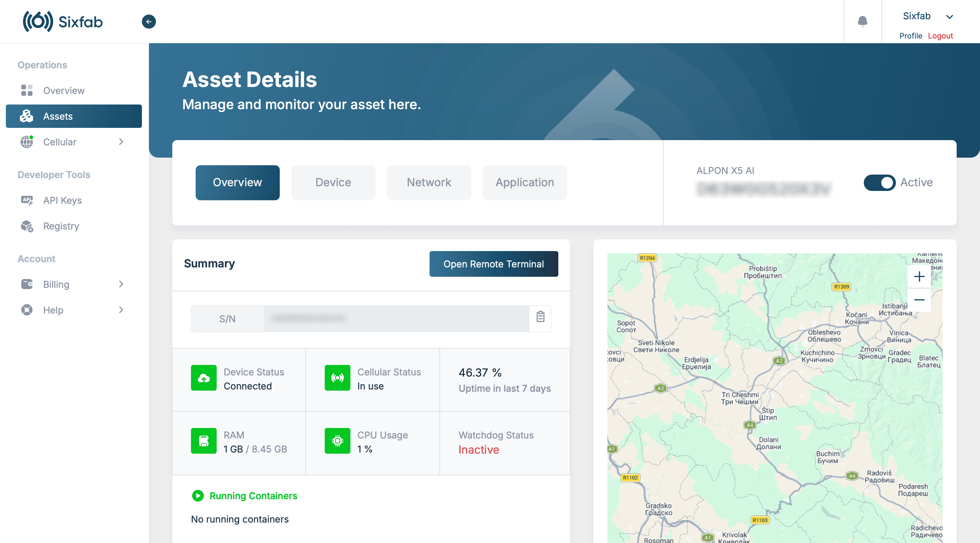
Task: Click Device Status cloud icon
Action: click(x=204, y=378)
